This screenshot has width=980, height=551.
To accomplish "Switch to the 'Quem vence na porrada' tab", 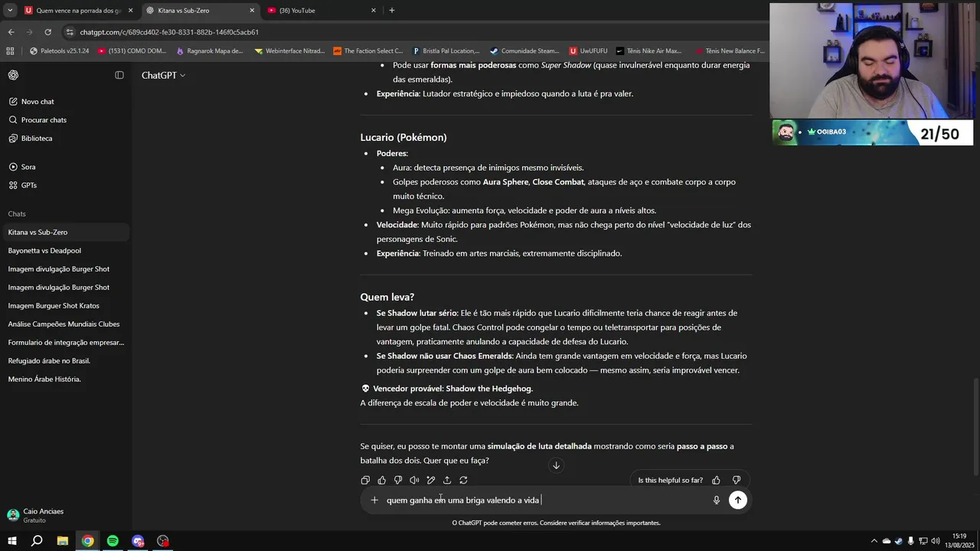I will point(79,11).
